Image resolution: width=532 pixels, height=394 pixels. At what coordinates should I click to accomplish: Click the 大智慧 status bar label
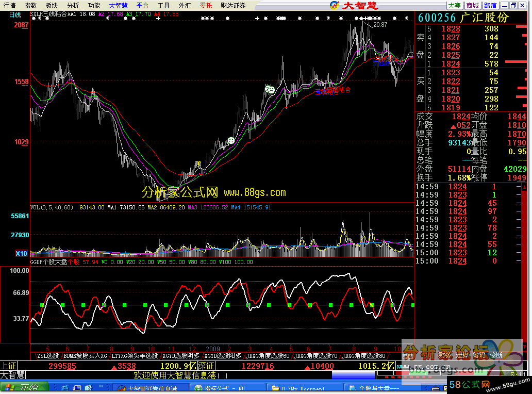tap(12, 374)
